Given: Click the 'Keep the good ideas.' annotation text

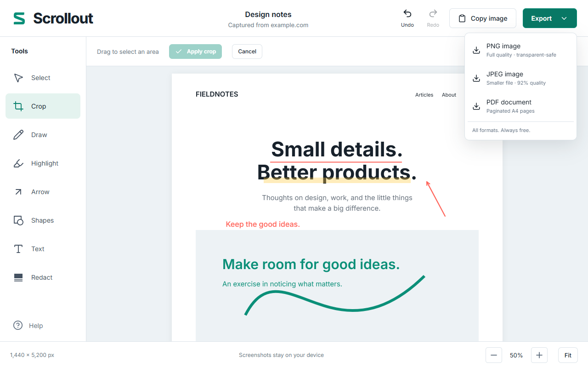Looking at the screenshot, I should pos(263,224).
